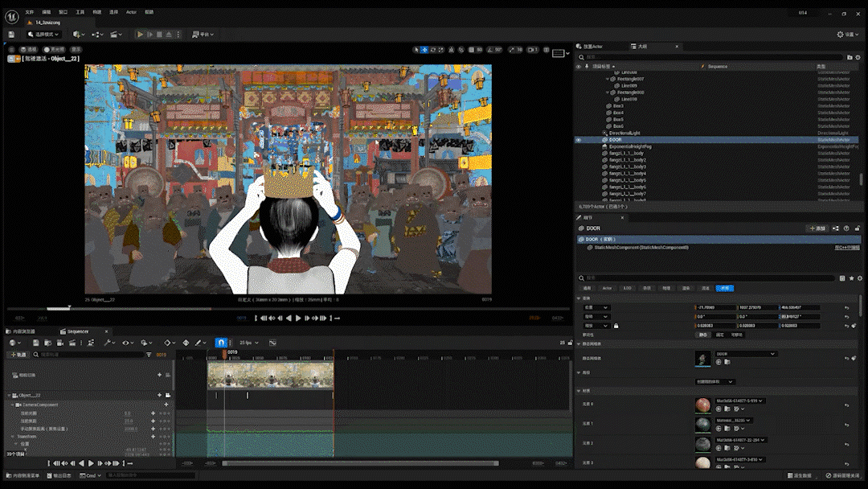Click the Sequencer save icon

(35, 343)
